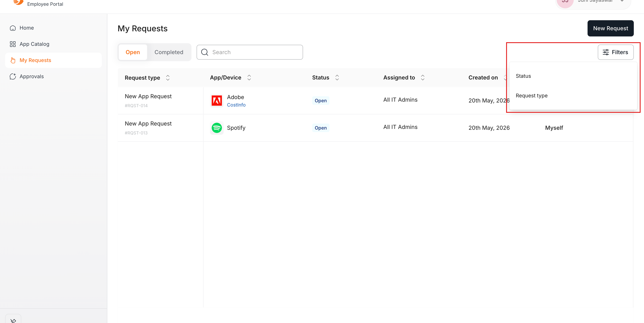Viewport: 644px width, 323px height.
Task: Open Approvals from the sidebar
Action: coord(53,77)
